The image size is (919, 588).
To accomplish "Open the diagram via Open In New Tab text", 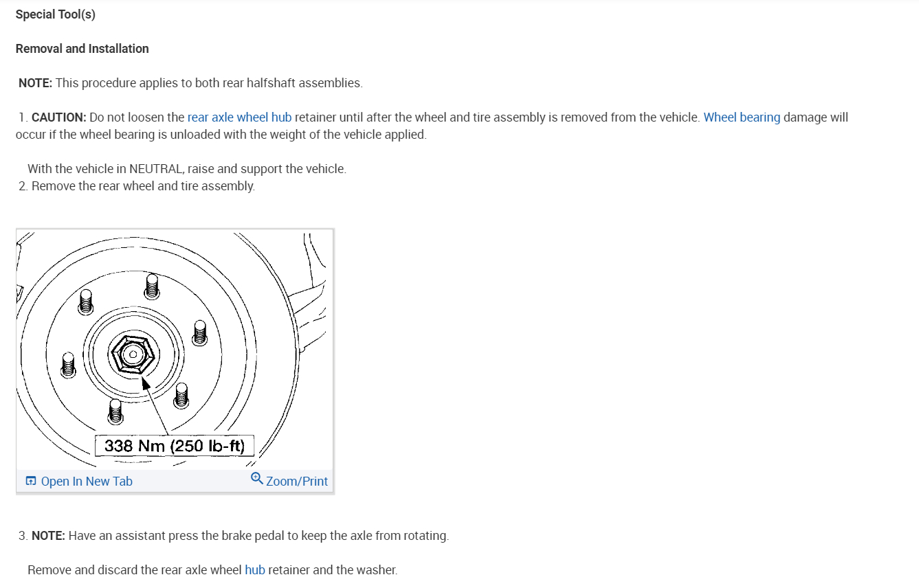I will [x=87, y=482].
